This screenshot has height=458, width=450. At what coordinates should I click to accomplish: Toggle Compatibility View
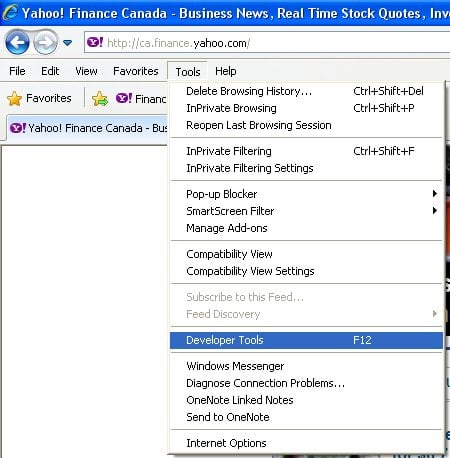(307, 254)
